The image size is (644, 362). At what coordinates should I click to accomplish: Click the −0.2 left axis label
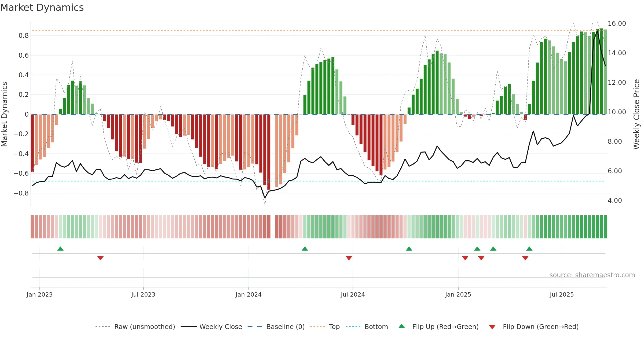[x=21, y=134]
